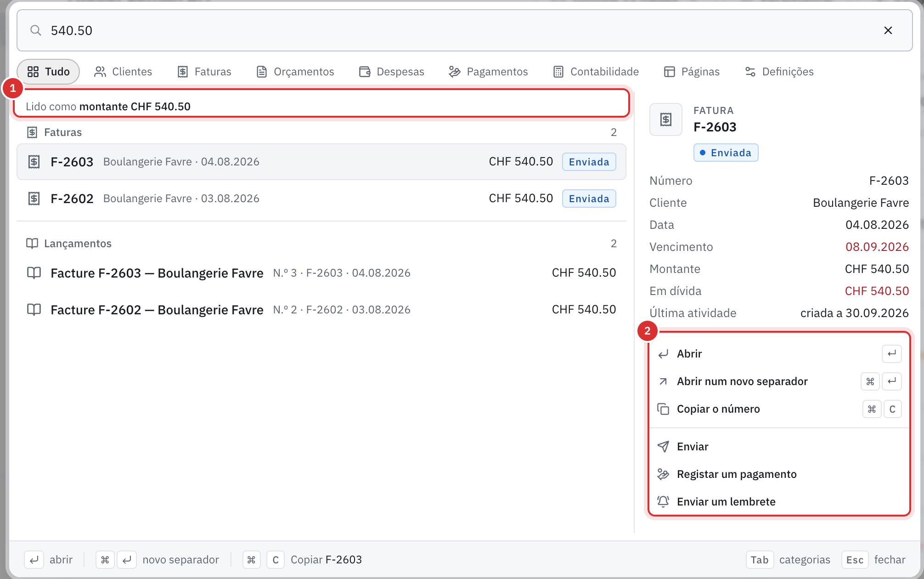Image resolution: width=924 pixels, height=579 pixels.
Task: Choose Copiar o número action
Action: pyautogui.click(x=779, y=409)
